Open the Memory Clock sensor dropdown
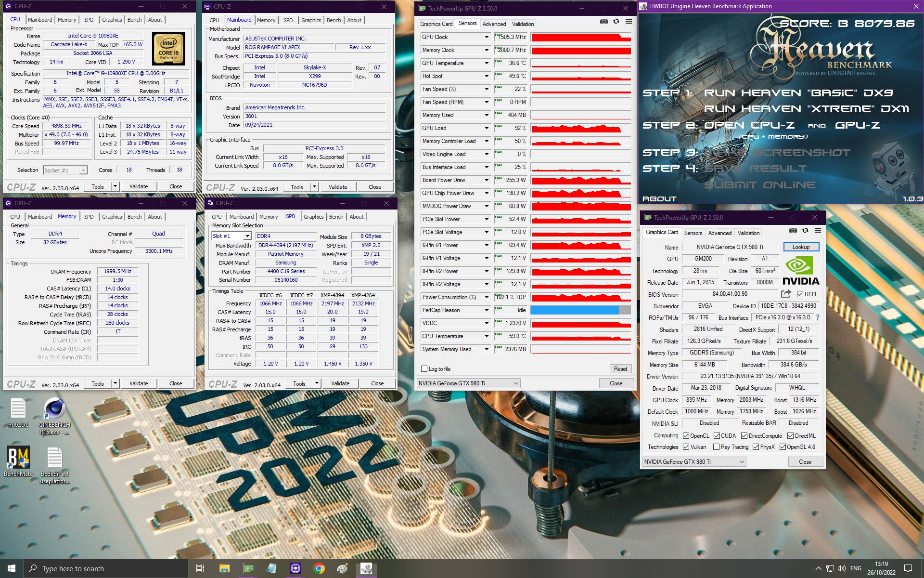The image size is (924, 578). [487, 50]
